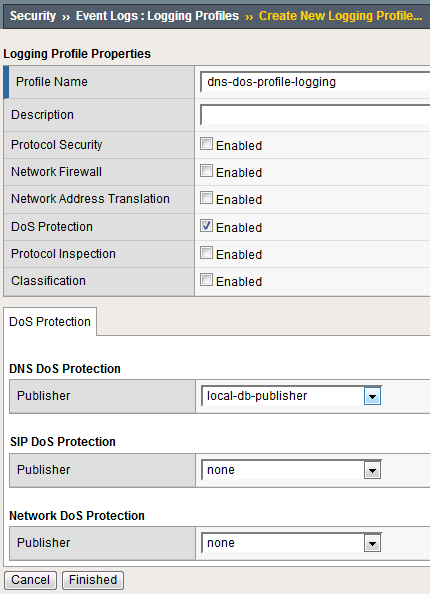The image size is (430, 594).
Task: Open the Network DoS Protection publisher dropdown arrow
Action: [372, 543]
